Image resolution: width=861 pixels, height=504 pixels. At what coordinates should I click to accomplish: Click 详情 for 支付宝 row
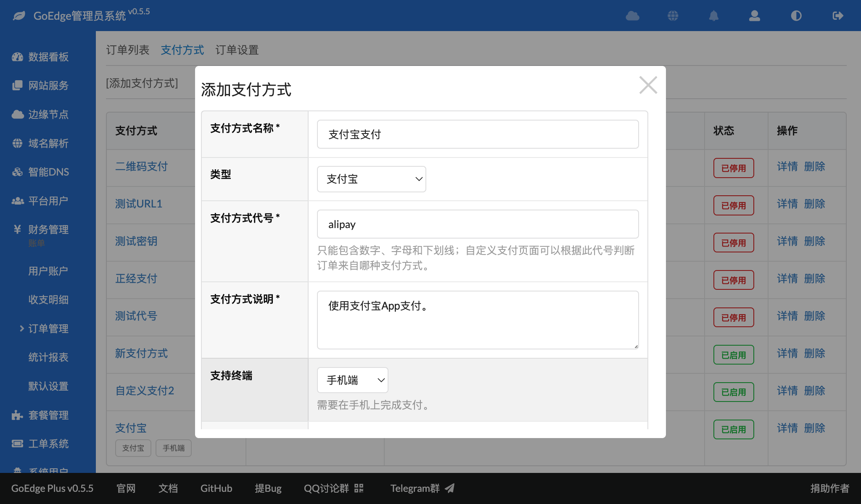pyautogui.click(x=787, y=428)
